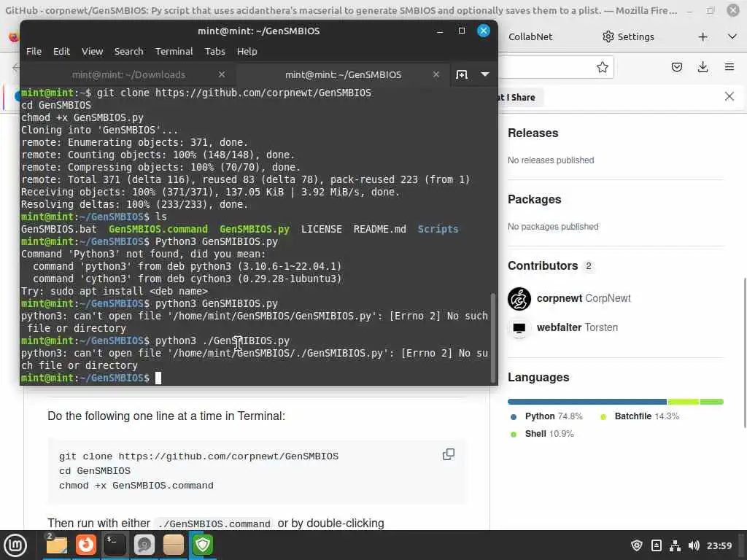Open the tan package taskbar icon
747x560 pixels.
173,545
